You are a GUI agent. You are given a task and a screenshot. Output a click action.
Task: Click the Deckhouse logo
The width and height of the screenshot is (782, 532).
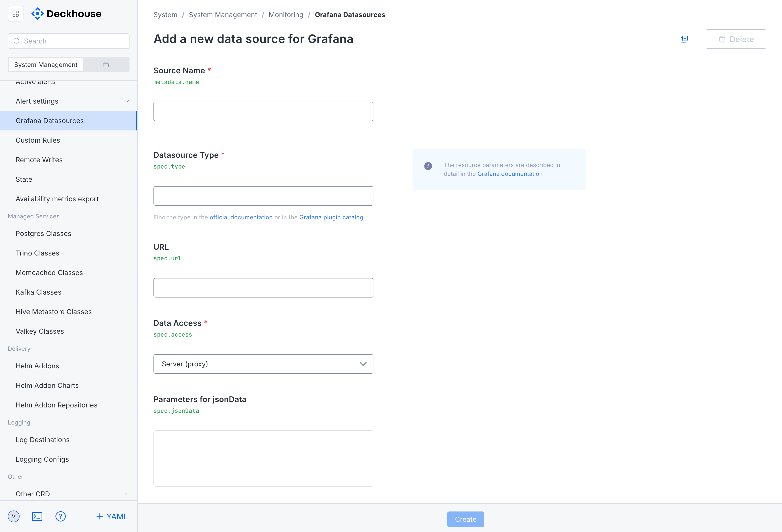[x=66, y=14]
